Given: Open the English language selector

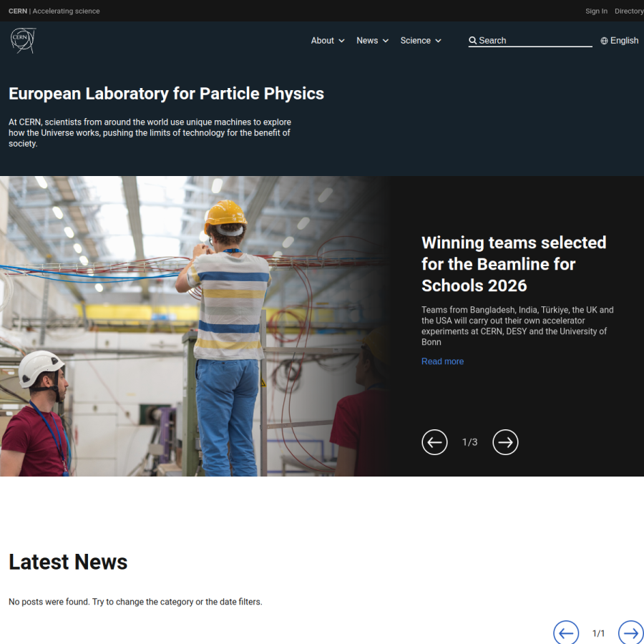Looking at the screenshot, I should (620, 41).
